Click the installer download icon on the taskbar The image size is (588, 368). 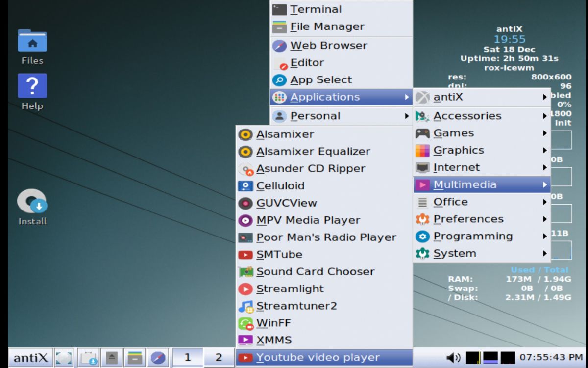(89, 358)
